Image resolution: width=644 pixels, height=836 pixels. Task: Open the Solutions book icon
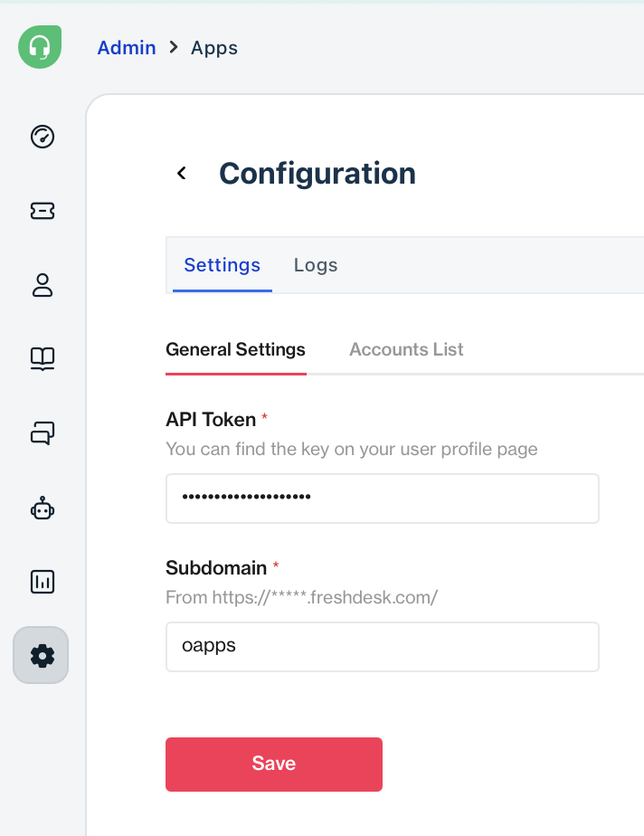[43, 359]
